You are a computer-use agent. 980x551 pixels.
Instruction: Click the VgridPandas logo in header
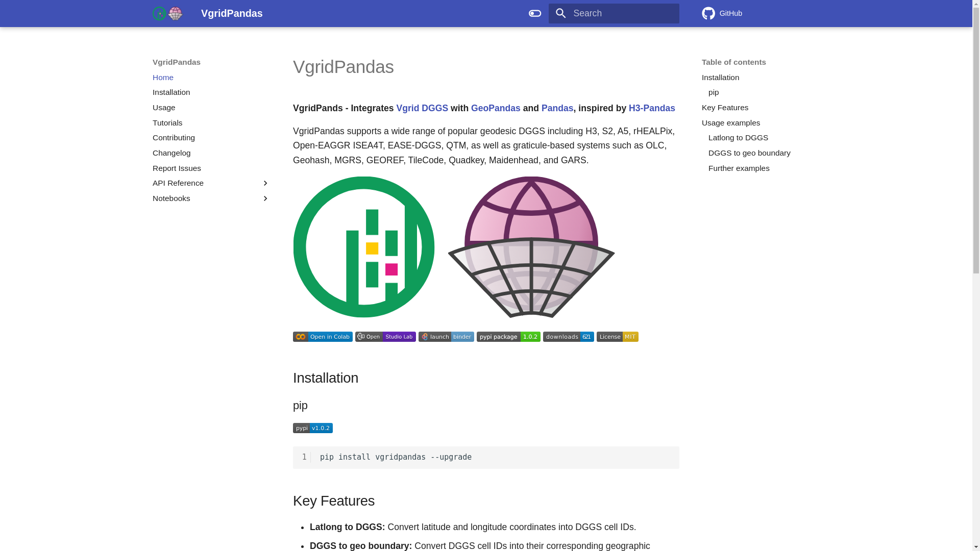point(167,13)
